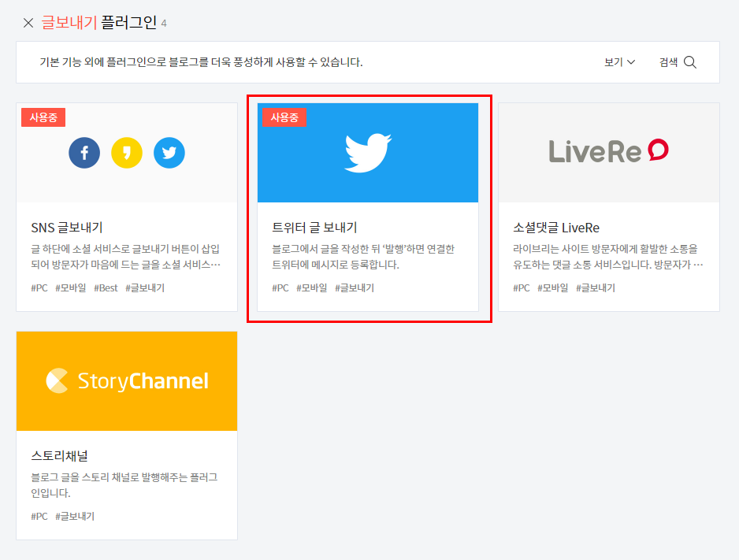This screenshot has width=739, height=560.
Task: Select #Best tag in SNS 글보내기 card
Action: click(106, 287)
